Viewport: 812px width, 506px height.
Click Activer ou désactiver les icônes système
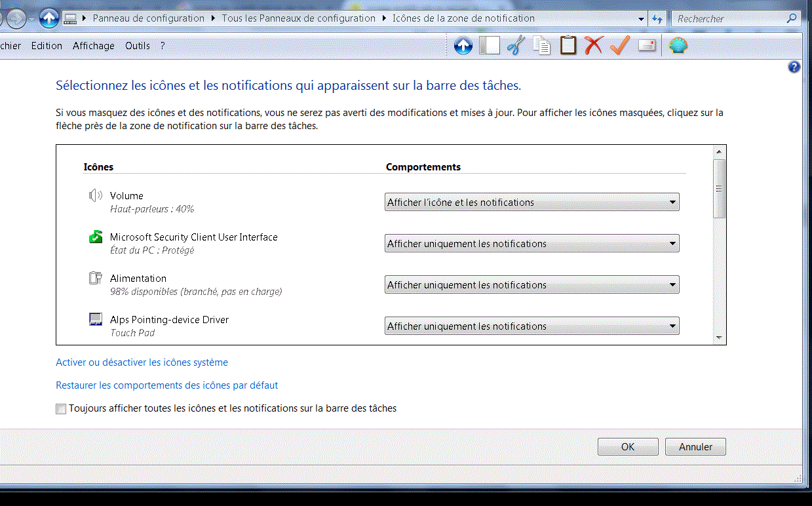point(142,362)
